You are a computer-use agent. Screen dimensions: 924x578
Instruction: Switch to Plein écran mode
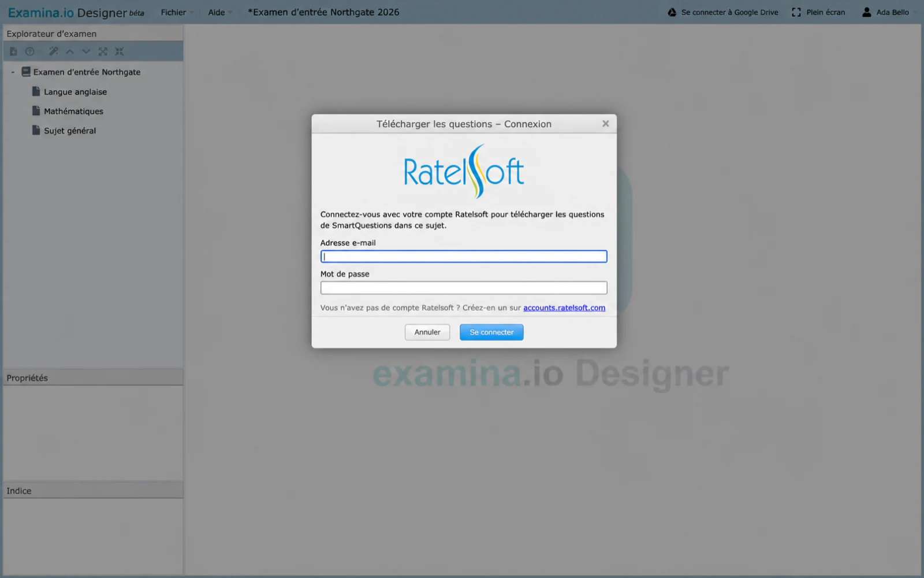[818, 12]
